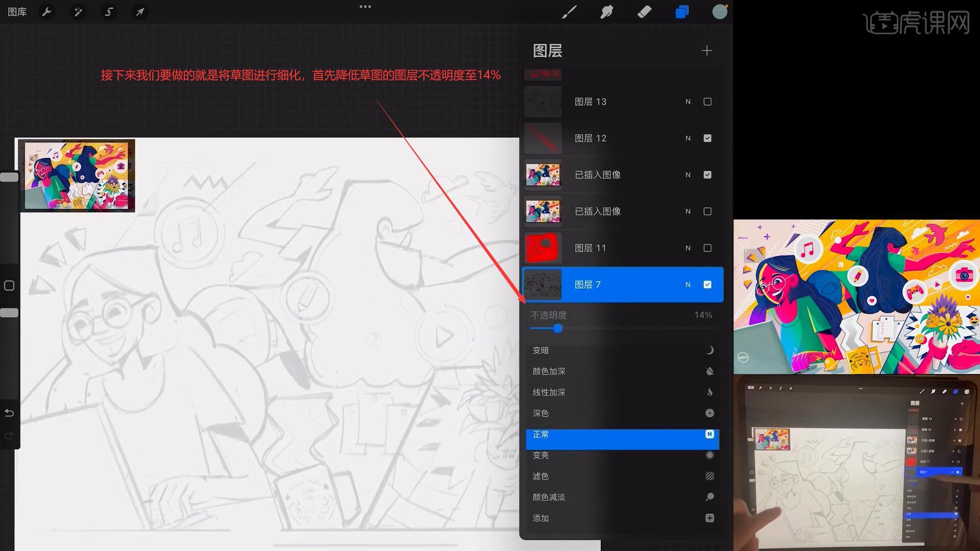Open blend mode N of 图层 12
980x551 pixels.
[x=688, y=138]
